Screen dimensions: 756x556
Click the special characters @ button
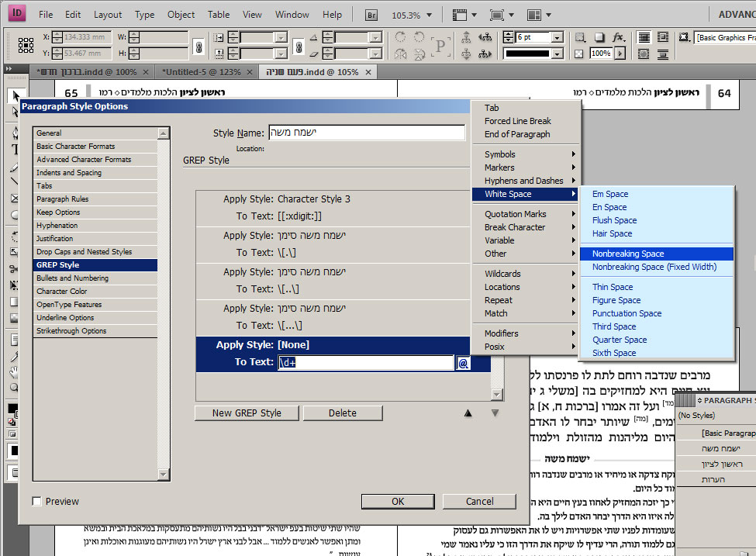click(463, 363)
